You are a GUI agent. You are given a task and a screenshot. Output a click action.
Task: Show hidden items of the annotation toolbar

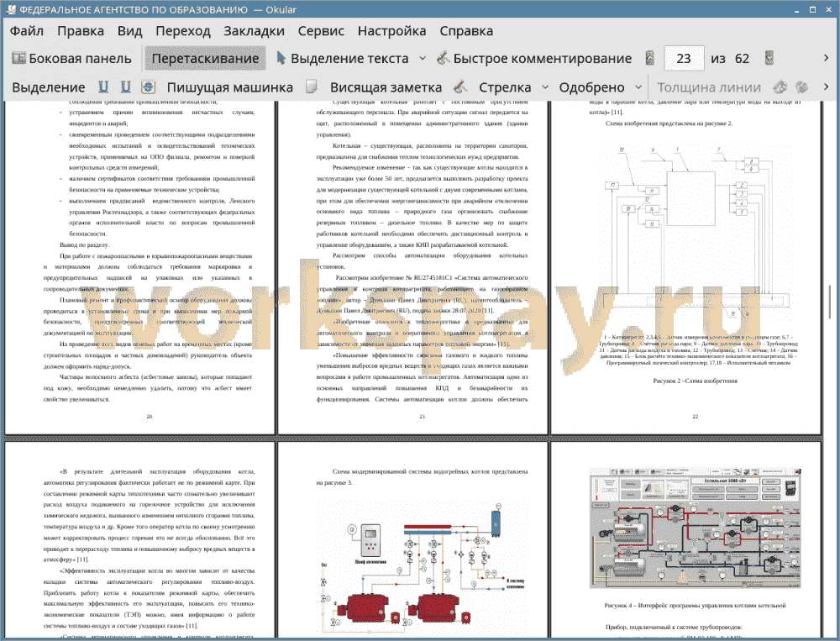pyautogui.click(x=826, y=87)
